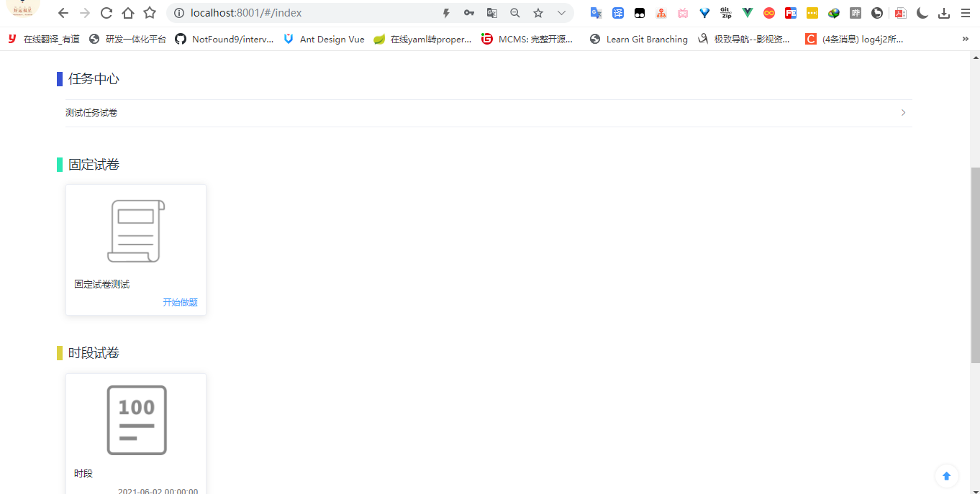Open the blue 译 translation extension
980x494 pixels.
point(618,13)
